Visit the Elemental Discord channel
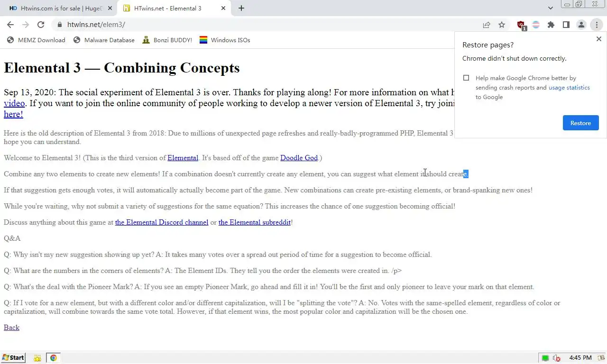The height and width of the screenshot is (364, 607). click(162, 222)
